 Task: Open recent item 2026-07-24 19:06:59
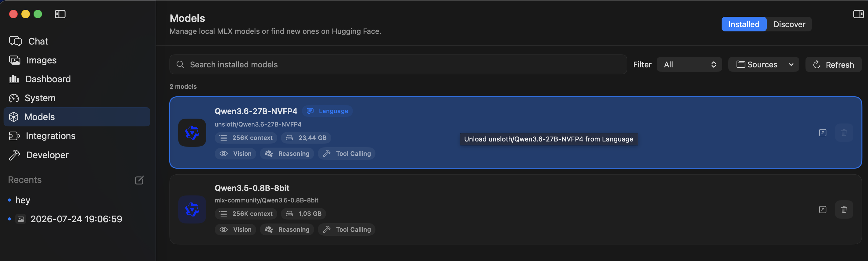pyautogui.click(x=76, y=219)
